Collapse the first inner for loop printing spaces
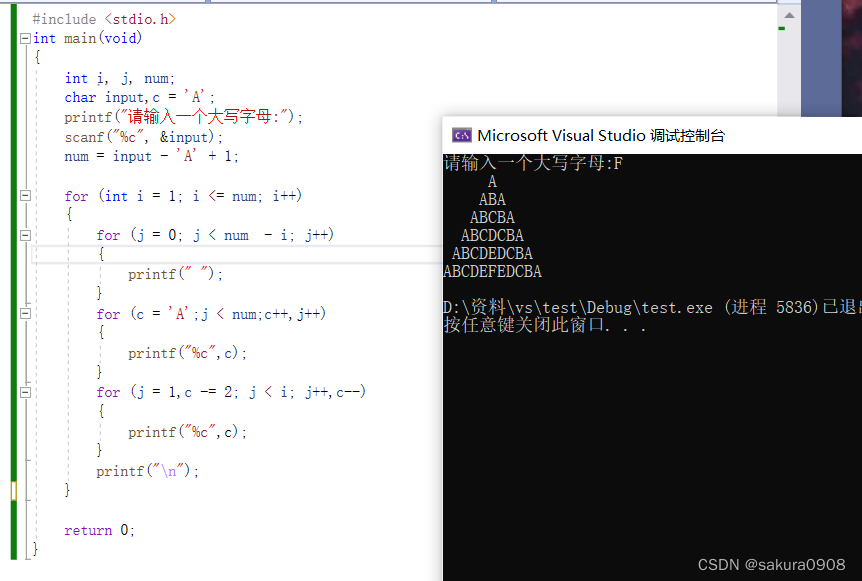Screen dimensions: 862x581 click(23, 234)
